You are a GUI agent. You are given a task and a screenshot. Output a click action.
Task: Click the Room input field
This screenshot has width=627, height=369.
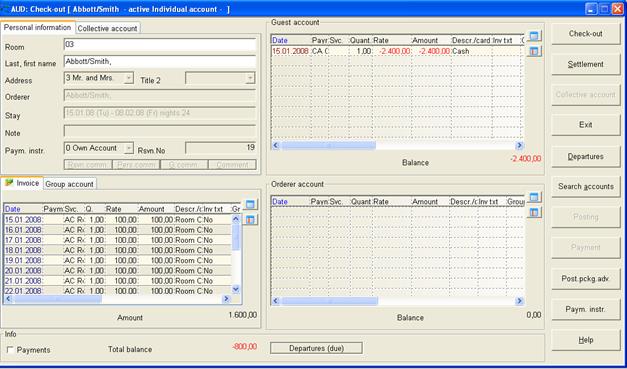coord(160,44)
